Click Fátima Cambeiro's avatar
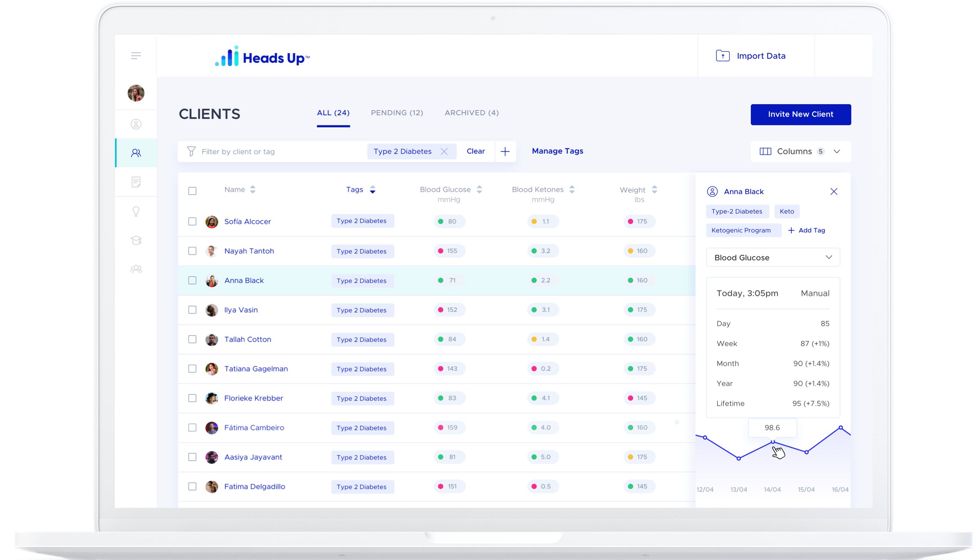Screen dimensions: 977x560 211,428
